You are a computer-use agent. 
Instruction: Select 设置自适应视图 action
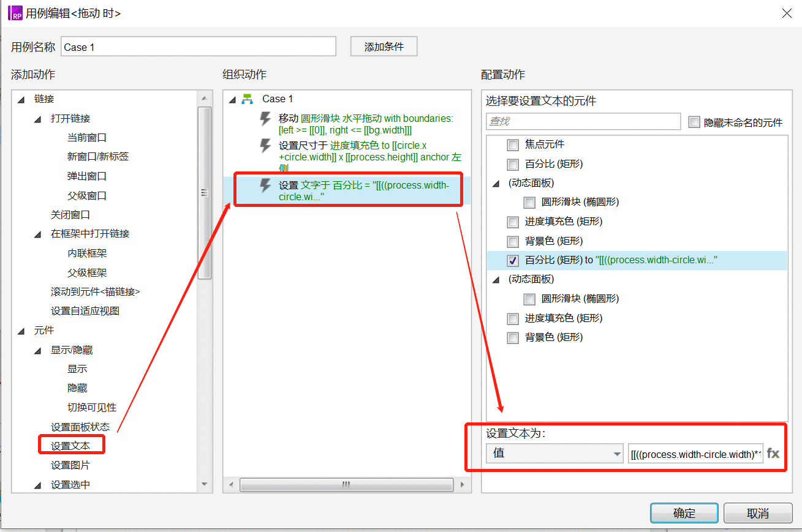pos(85,311)
